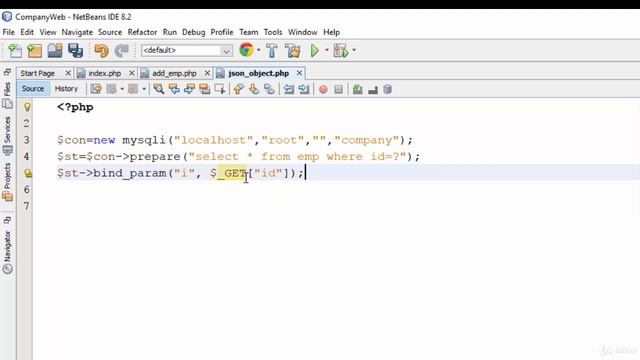Open the File menu
This screenshot has width=640, height=360.
pos(9,32)
